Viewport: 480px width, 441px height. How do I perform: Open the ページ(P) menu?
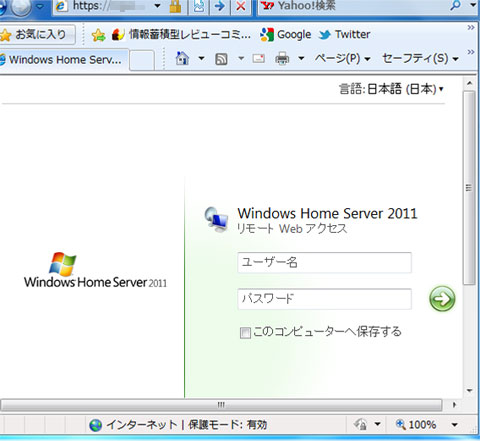pos(343,59)
